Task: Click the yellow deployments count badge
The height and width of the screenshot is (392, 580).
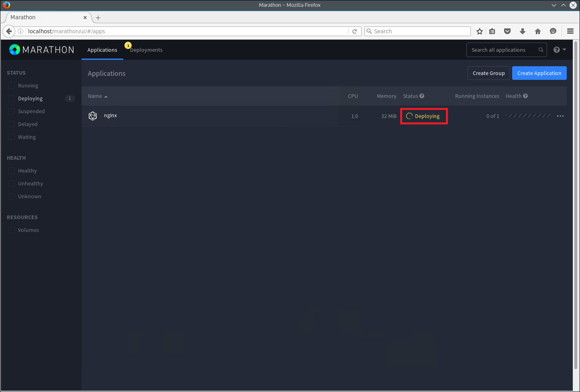Action: click(x=128, y=45)
